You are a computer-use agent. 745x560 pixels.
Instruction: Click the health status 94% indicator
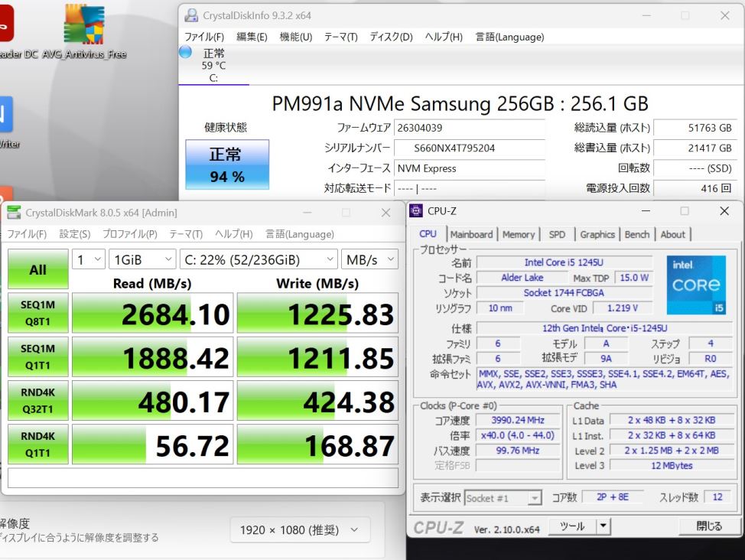227,164
